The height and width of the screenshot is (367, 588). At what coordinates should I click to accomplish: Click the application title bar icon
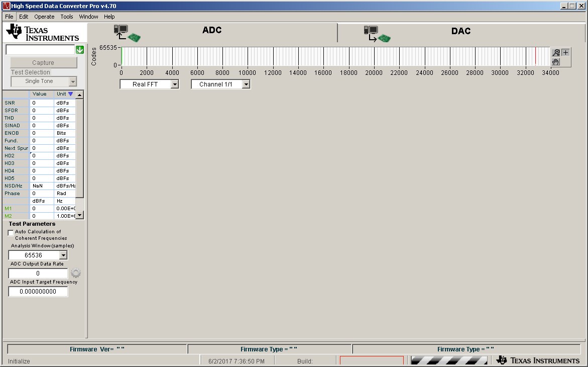pos(6,6)
